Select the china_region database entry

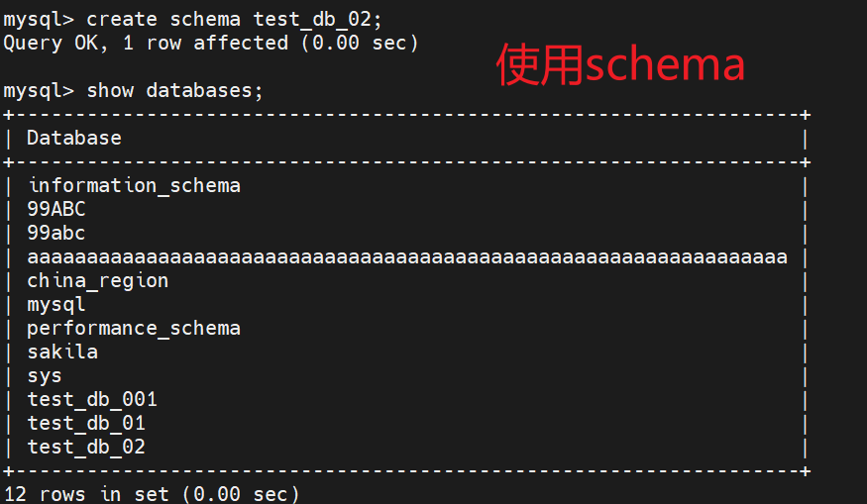coord(98,280)
